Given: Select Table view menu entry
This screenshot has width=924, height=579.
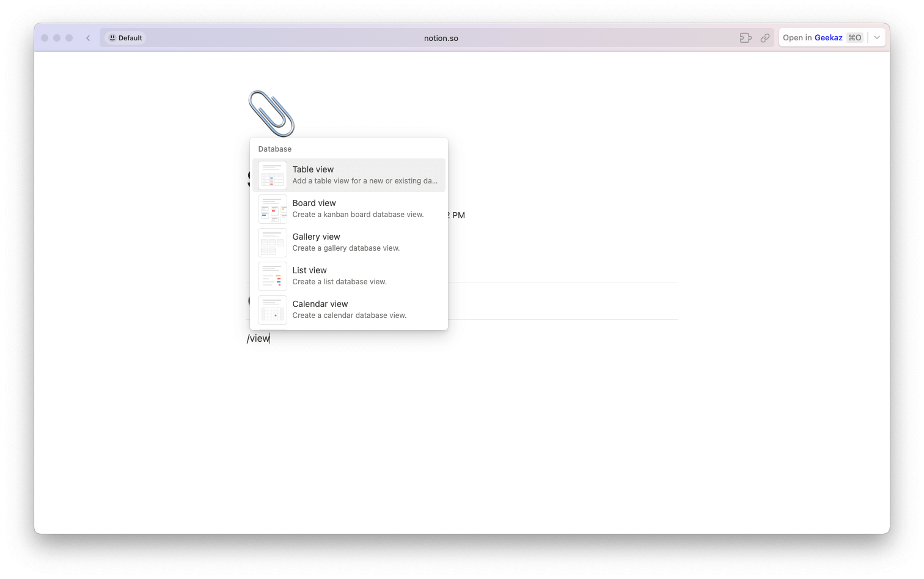Looking at the screenshot, I should (x=349, y=175).
